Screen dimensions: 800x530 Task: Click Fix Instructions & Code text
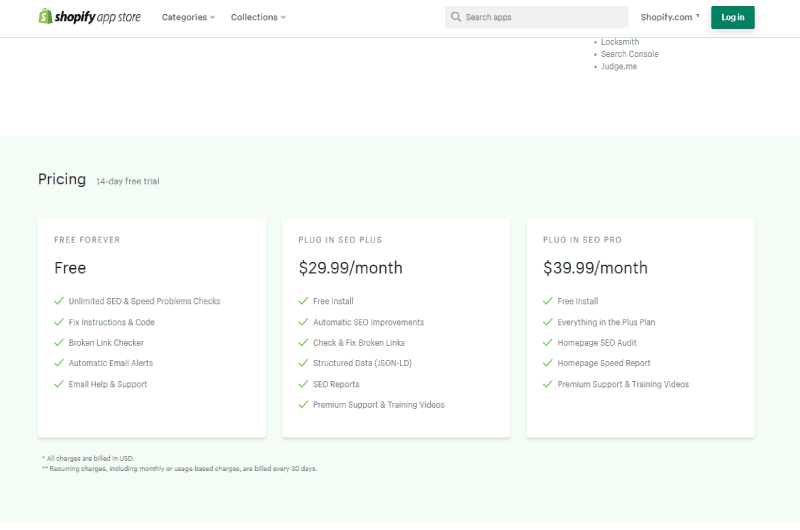coord(112,322)
